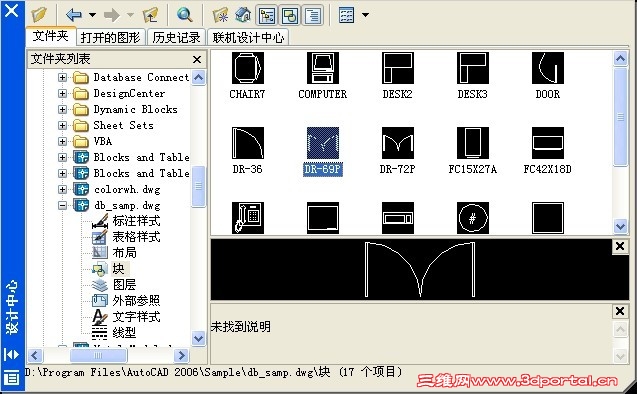This screenshot has height=394, width=637.
Task: Click block list scroll up arrow
Action: (620, 59)
